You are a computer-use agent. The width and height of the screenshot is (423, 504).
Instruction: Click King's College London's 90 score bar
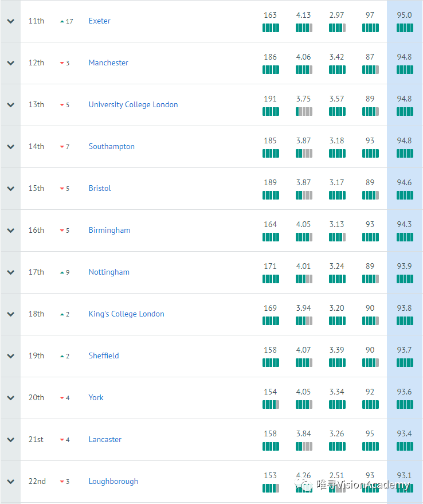pyautogui.click(x=370, y=321)
